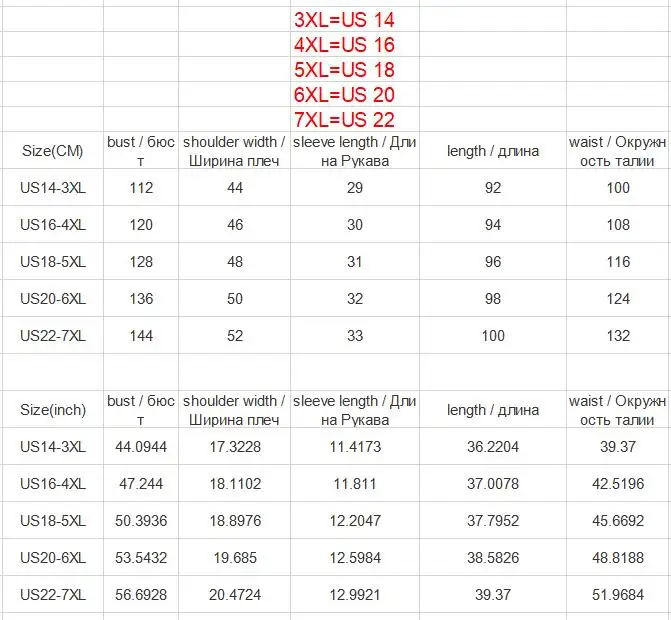The height and width of the screenshot is (620, 671).
Task: Select length / длина header in CM table
Action: 493,151
